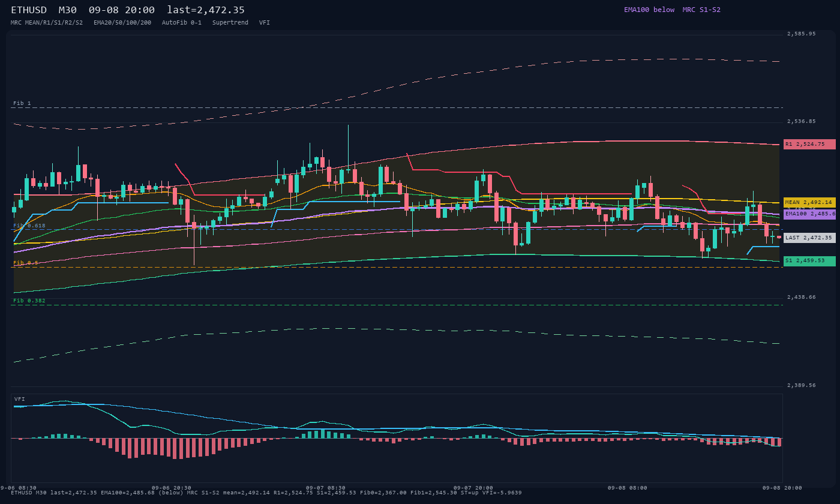
Task: Click the 09-08 08:00 time axis label
Action: pos(628,488)
